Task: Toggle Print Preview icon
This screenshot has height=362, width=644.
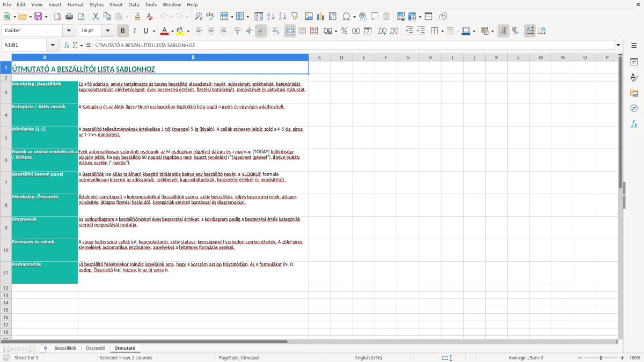Action: coord(80,17)
